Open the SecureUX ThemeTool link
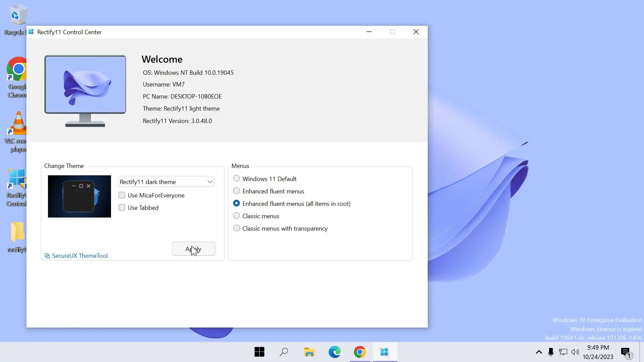 (x=79, y=256)
